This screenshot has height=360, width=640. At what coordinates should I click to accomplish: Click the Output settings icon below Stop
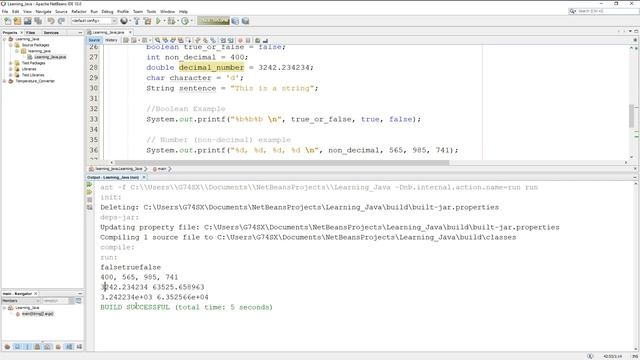89,207
